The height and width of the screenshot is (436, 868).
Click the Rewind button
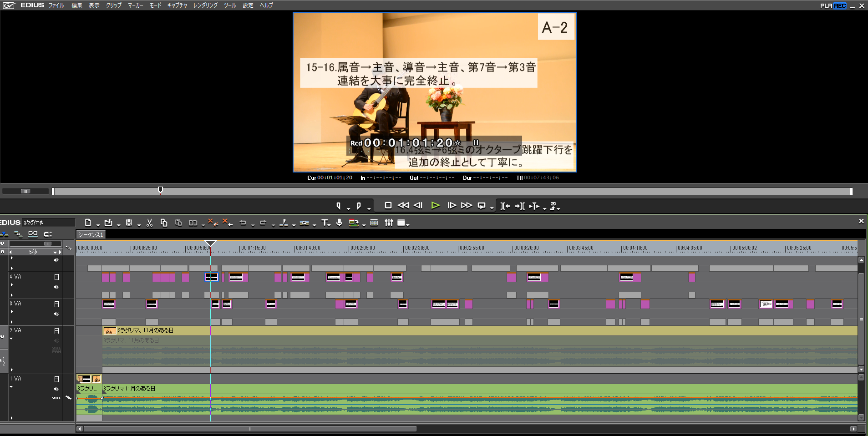[x=403, y=205]
